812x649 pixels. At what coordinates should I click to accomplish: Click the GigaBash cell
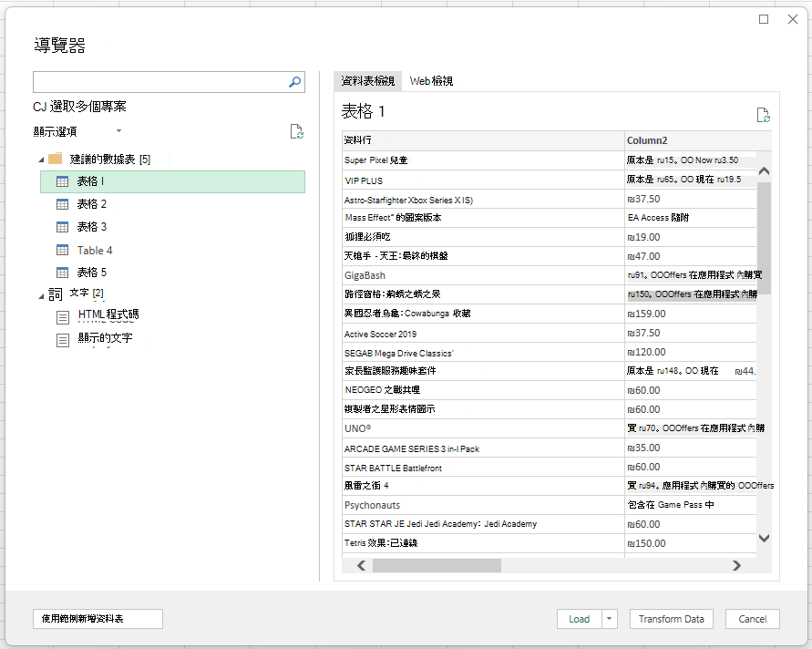click(x=483, y=275)
